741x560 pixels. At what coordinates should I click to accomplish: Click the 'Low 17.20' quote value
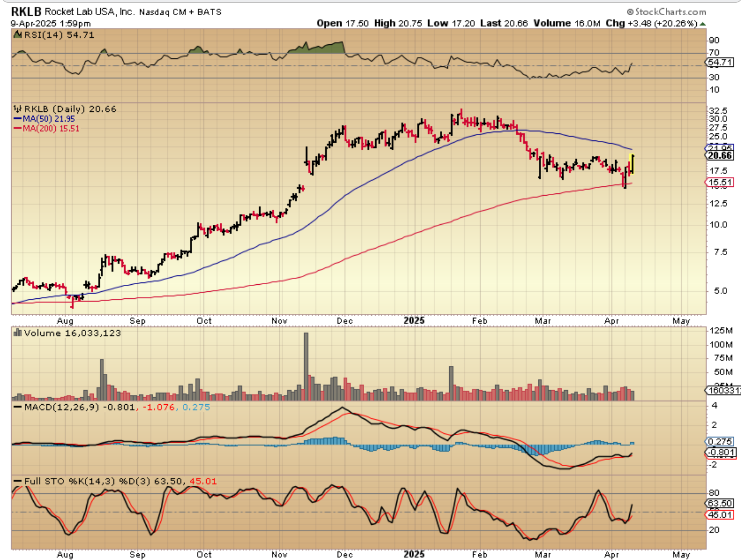[451, 24]
